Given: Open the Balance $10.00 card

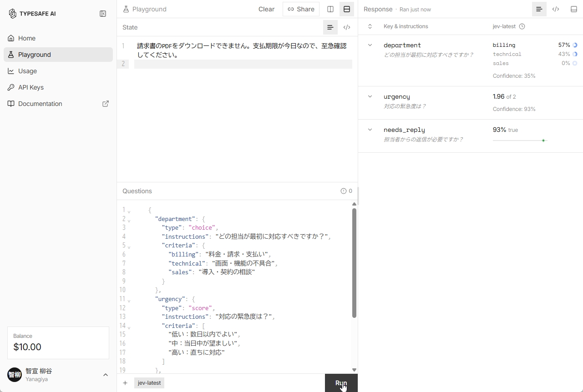Looking at the screenshot, I should (x=58, y=343).
